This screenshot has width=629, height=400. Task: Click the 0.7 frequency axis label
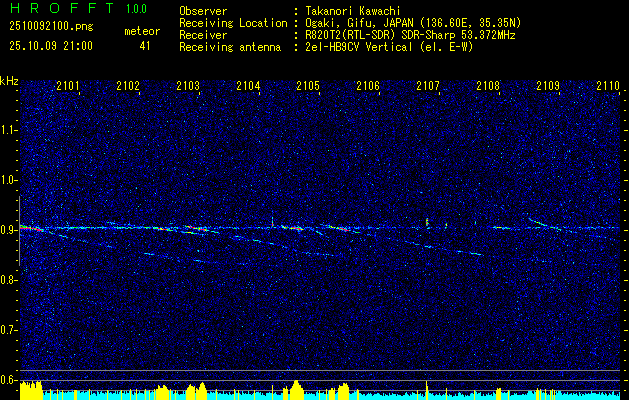(9, 330)
